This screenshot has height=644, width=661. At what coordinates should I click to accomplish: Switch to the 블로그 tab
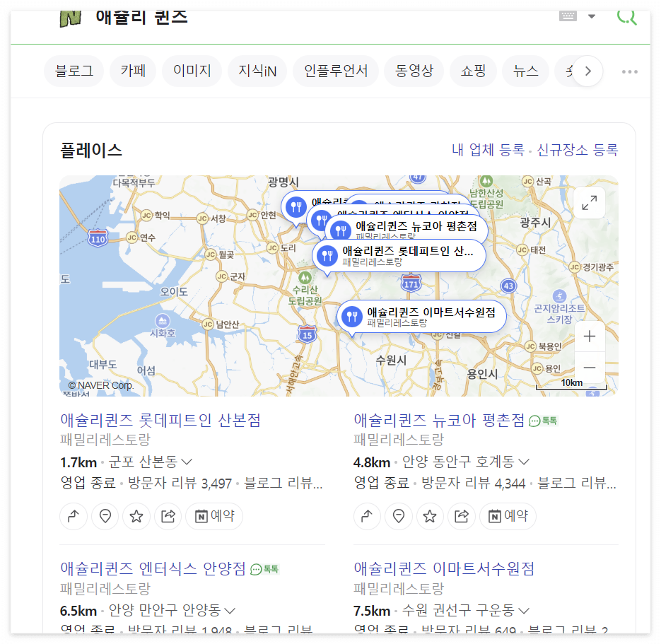pyautogui.click(x=74, y=71)
